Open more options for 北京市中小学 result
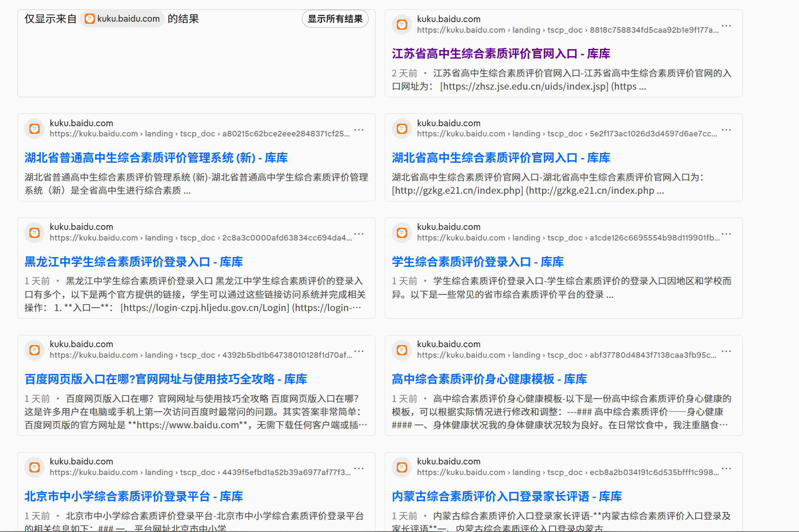Viewport: 799px width, 532px height. point(359,469)
